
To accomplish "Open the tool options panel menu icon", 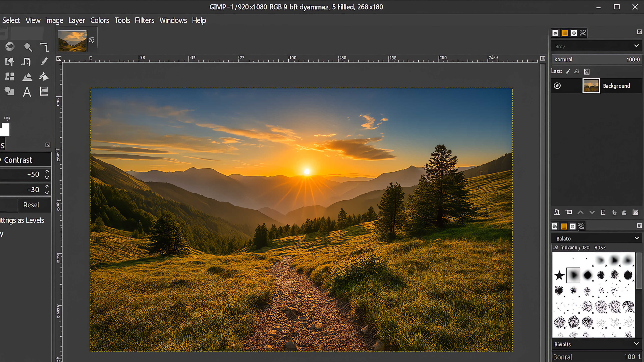I will (48, 145).
